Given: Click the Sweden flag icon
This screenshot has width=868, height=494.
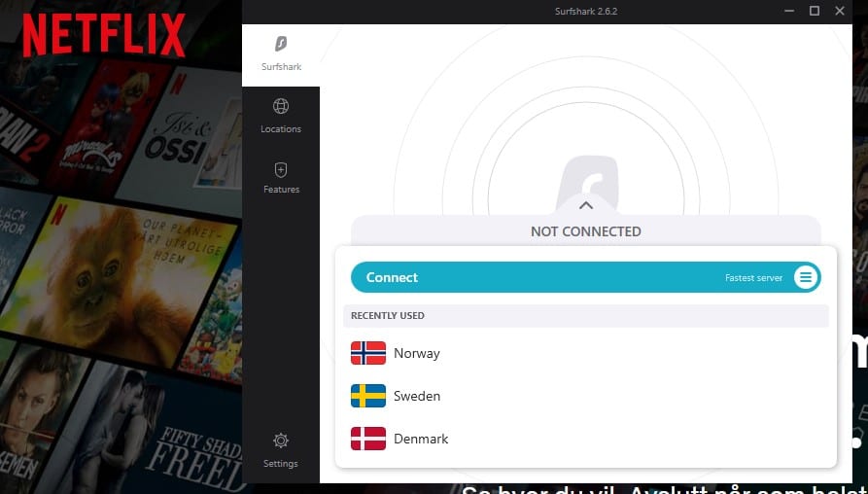Looking at the screenshot, I should coord(368,396).
